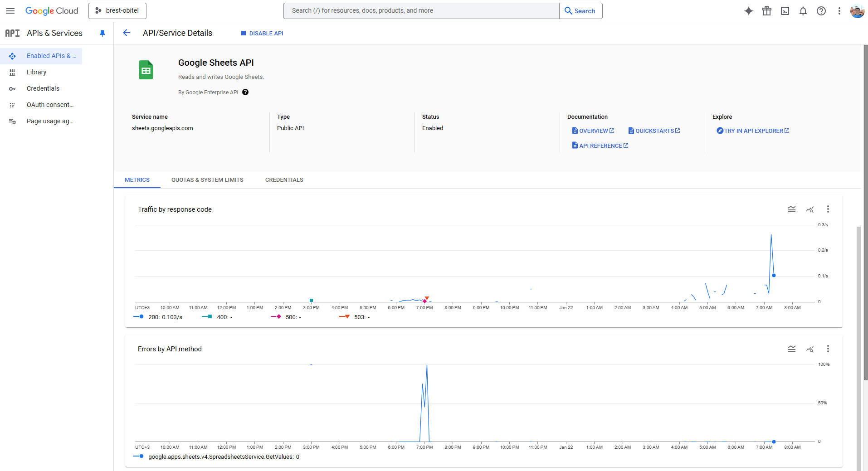Click the Google Cloud logo
Screen dimensions: 868x471
pos(52,11)
